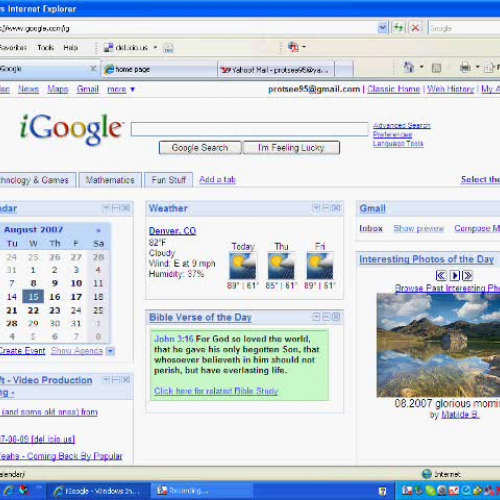Image resolution: width=500 pixels, height=500 pixels.
Task: Click inside the iGoogle search input field
Action: coord(249,129)
